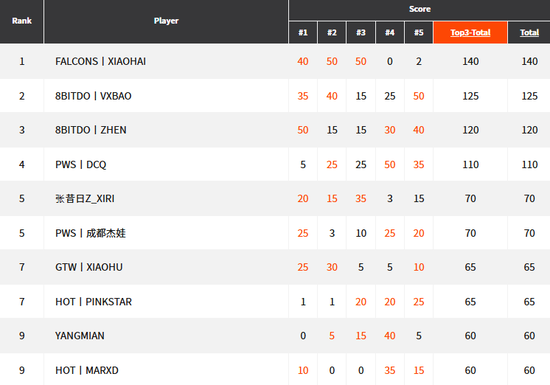The height and width of the screenshot is (385, 550).
Task: Sort by Total column header
Action: click(529, 33)
